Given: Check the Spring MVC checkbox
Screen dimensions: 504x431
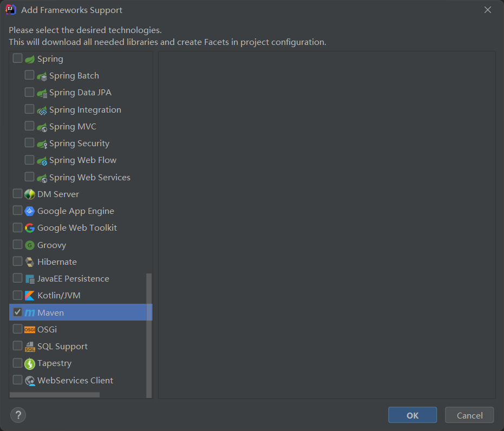Looking at the screenshot, I should click(30, 126).
